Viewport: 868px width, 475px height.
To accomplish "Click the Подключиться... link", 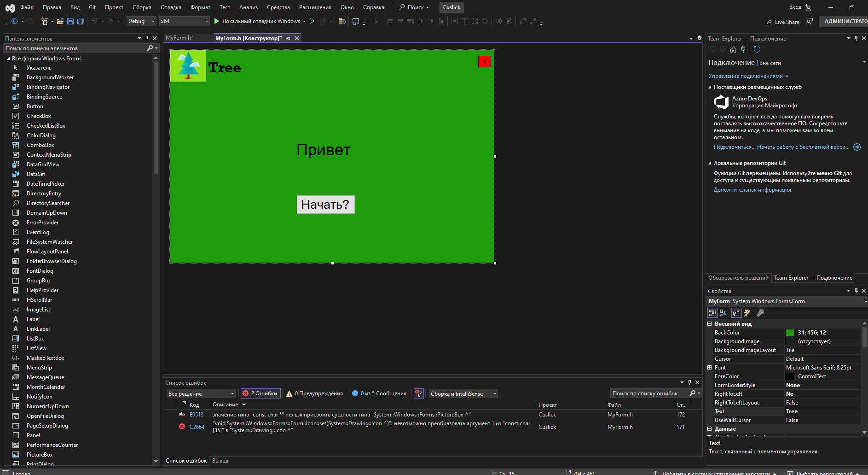I will pos(735,147).
